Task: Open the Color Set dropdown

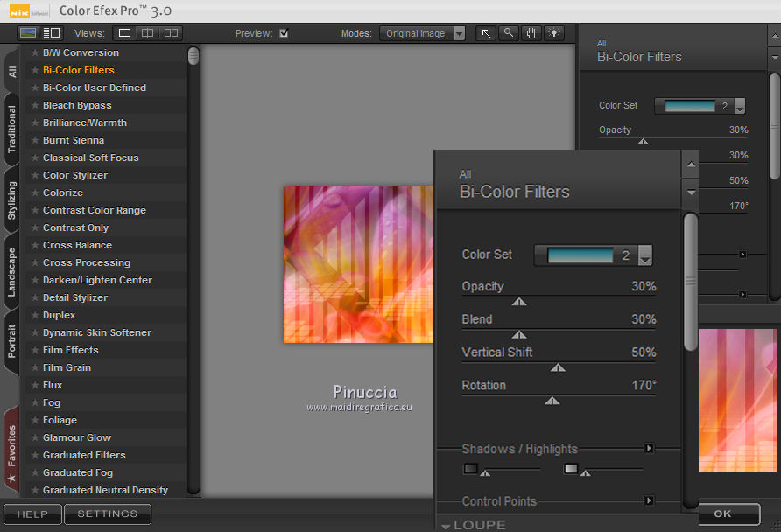Action: [x=645, y=255]
